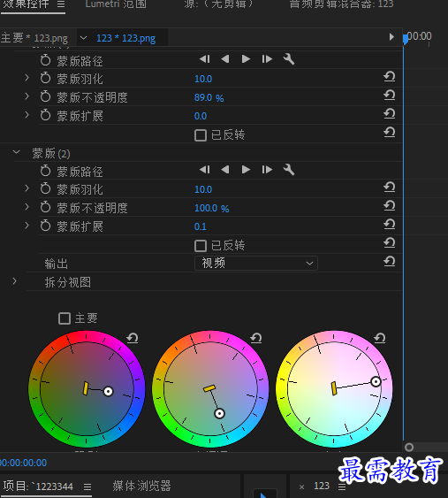Reset the midtones color wheel
The height and width of the screenshot is (498, 448).
point(256,338)
